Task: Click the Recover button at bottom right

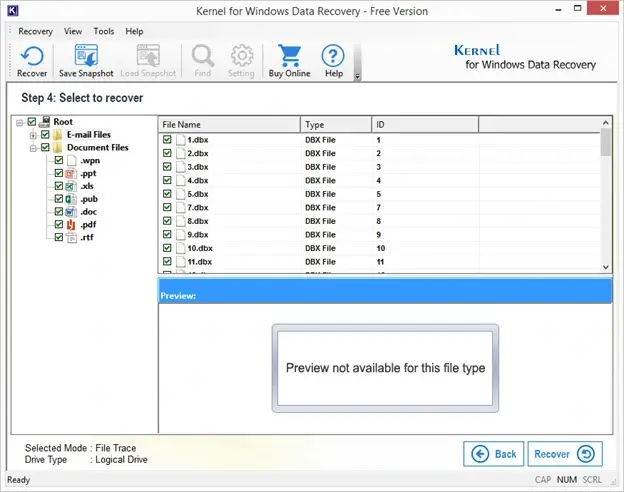Action: pyautogui.click(x=565, y=454)
